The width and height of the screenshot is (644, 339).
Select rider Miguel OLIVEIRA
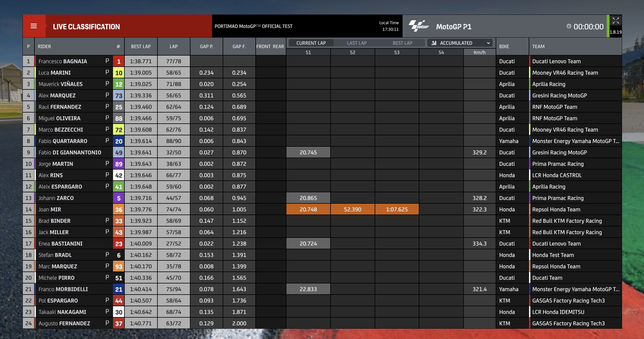click(x=60, y=118)
